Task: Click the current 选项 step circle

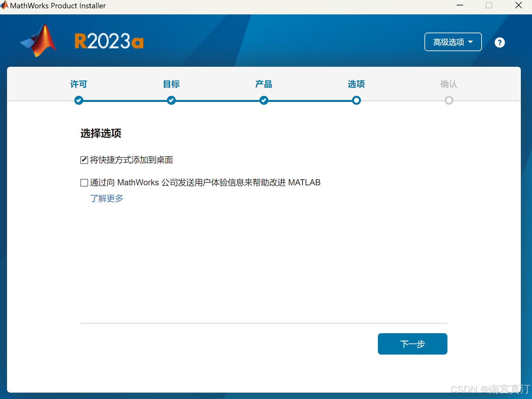Action: [x=356, y=100]
